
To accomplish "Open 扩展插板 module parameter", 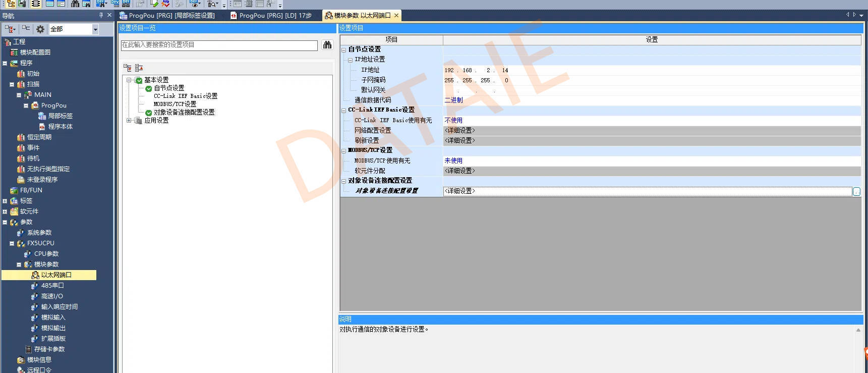I will 53,339.
